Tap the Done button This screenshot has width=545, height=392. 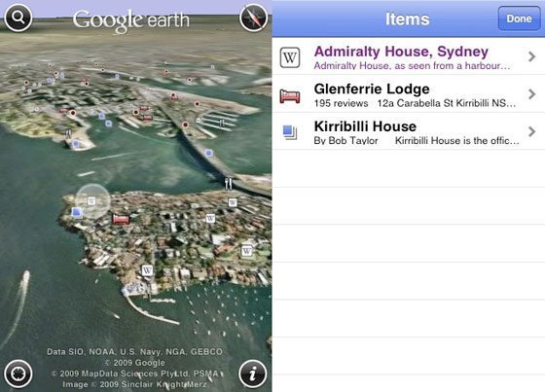519,18
